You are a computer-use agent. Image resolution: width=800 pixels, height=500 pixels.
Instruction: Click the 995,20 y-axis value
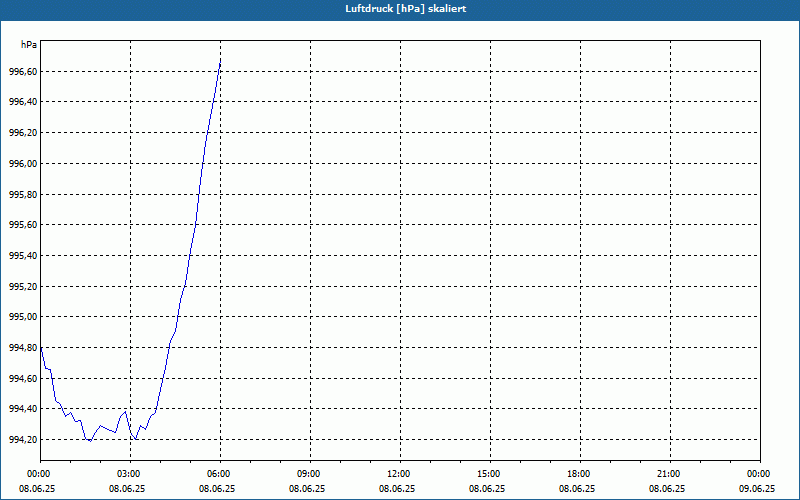pyautogui.click(x=23, y=287)
